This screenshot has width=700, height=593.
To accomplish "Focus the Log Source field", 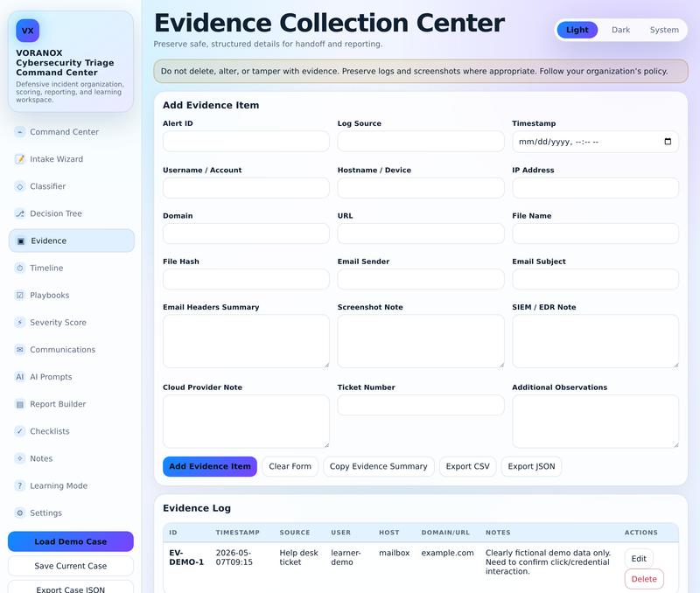I will 421,142.
